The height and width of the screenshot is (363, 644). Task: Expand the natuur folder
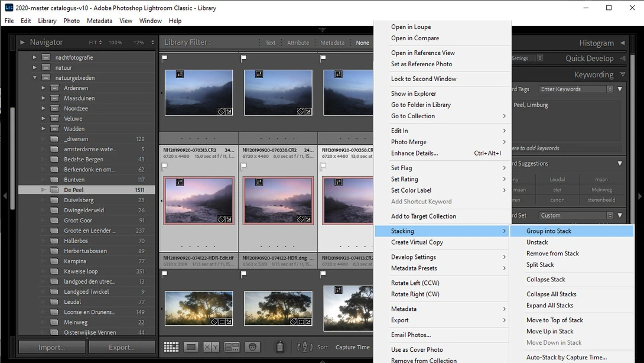pyautogui.click(x=34, y=67)
